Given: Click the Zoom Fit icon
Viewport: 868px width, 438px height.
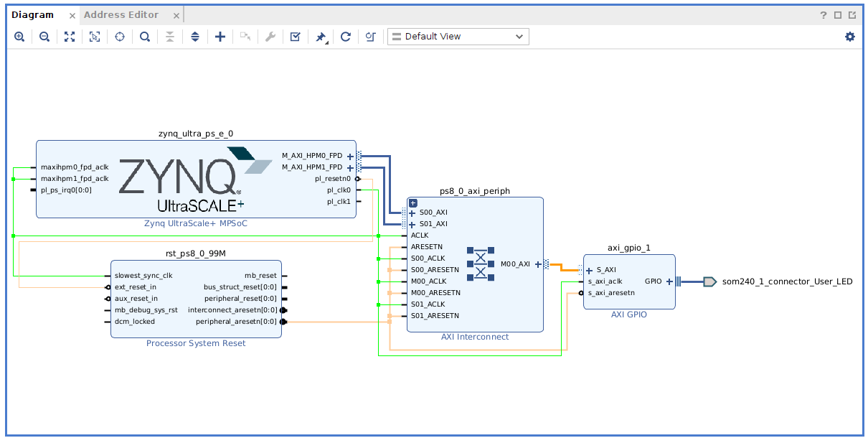Looking at the screenshot, I should pyautogui.click(x=70, y=37).
